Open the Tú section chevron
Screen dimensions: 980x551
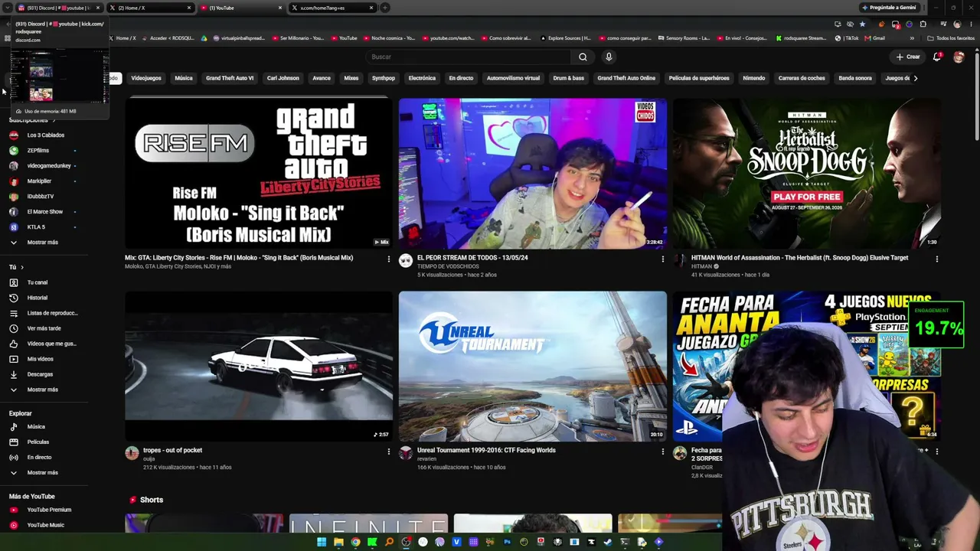click(x=21, y=267)
